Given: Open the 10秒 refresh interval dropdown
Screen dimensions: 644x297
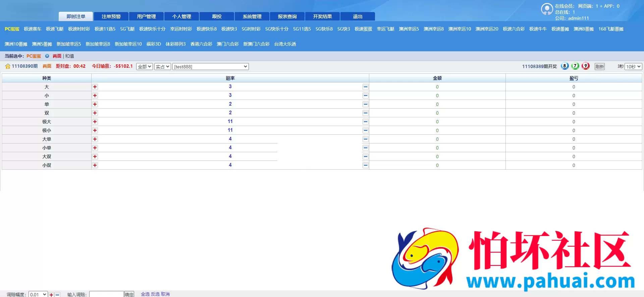Looking at the screenshot, I should (633, 67).
